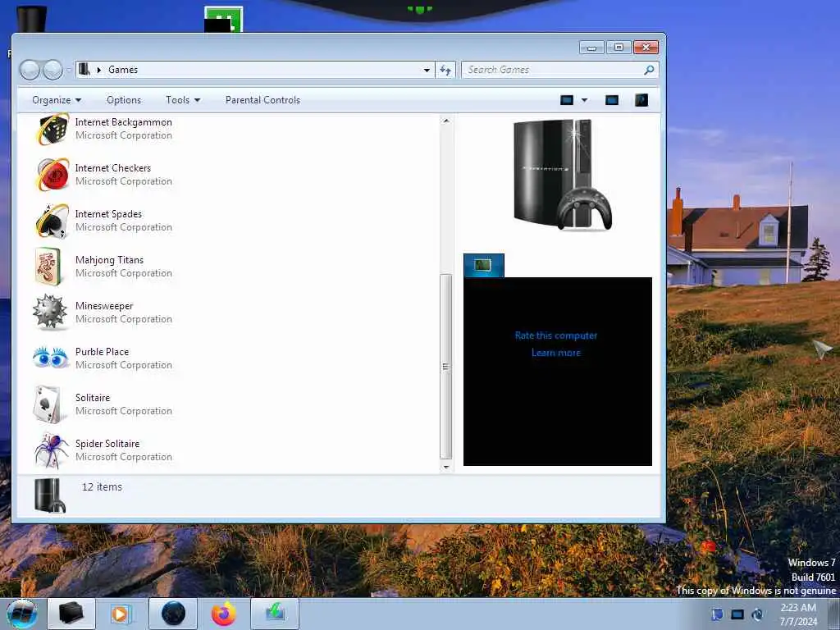Select the Purble Place eyes icon

50,358
